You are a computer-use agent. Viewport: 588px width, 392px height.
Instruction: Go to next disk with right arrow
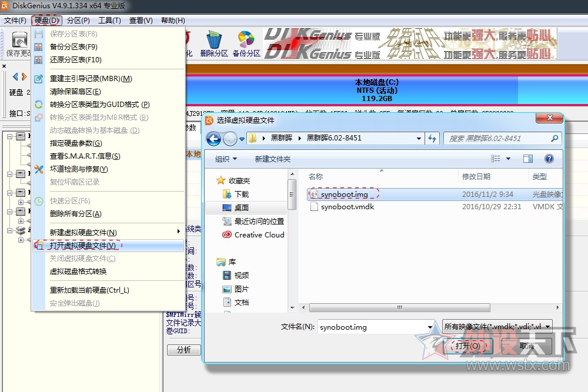click(x=24, y=77)
